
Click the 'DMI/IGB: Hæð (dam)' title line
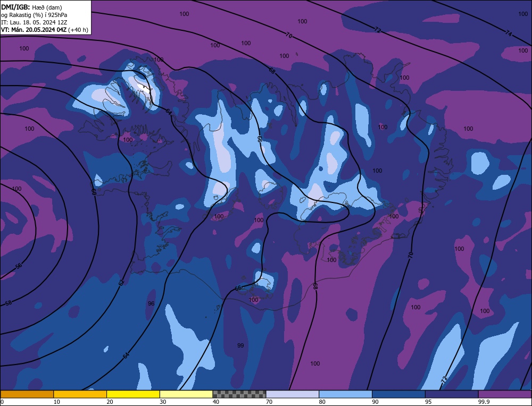point(31,7)
